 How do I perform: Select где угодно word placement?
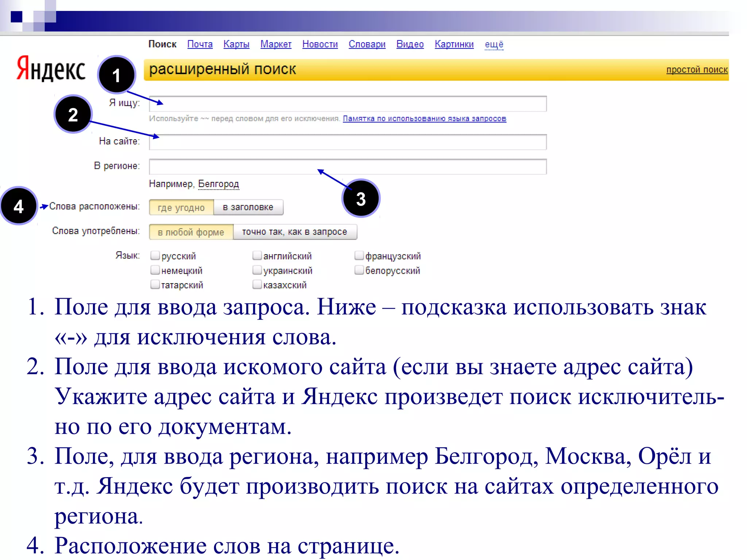pyautogui.click(x=181, y=207)
